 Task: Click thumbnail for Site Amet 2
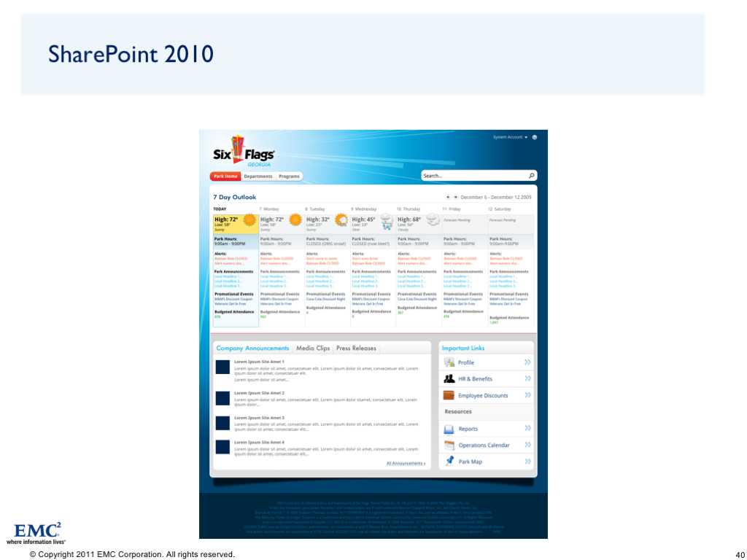222,398
